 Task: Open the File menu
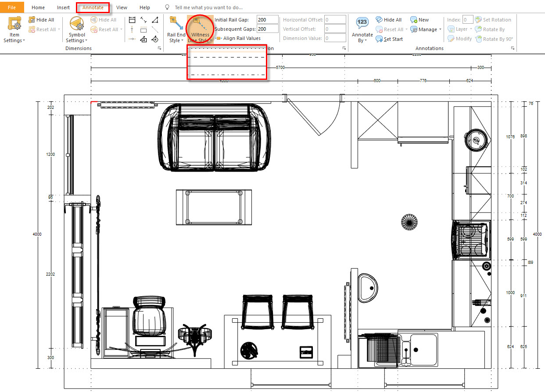tap(12, 7)
